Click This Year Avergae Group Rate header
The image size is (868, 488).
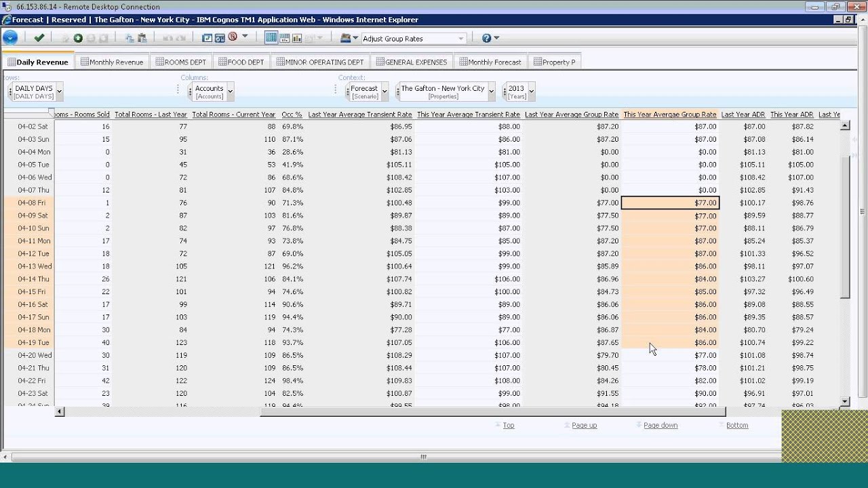(x=670, y=115)
